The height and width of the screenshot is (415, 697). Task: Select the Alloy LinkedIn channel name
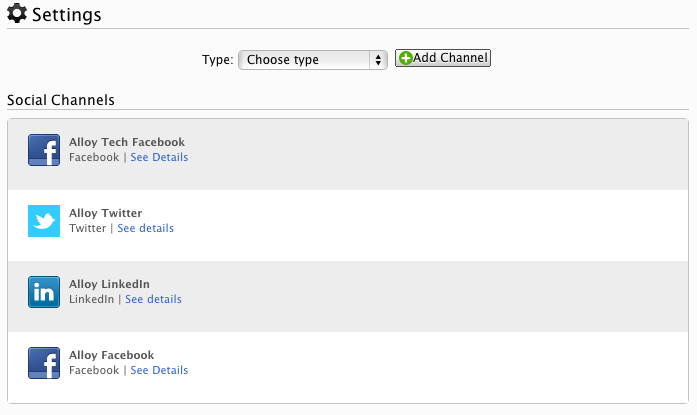point(109,284)
